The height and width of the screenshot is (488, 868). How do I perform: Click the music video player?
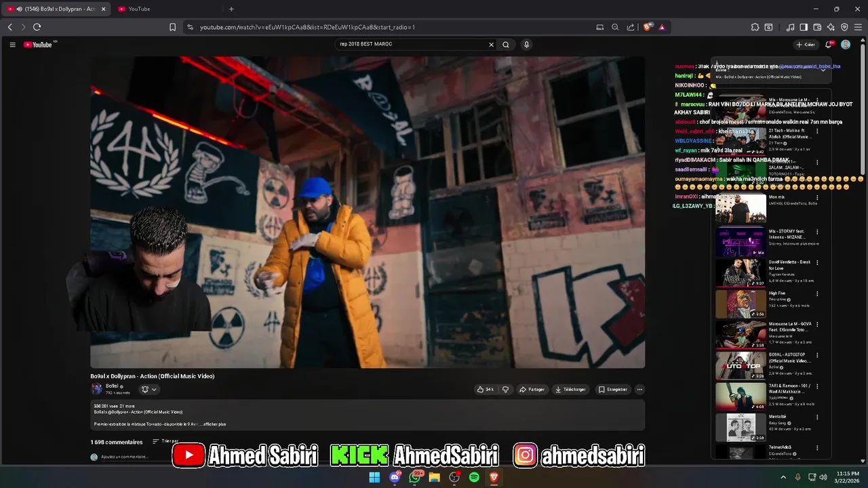coord(368,212)
